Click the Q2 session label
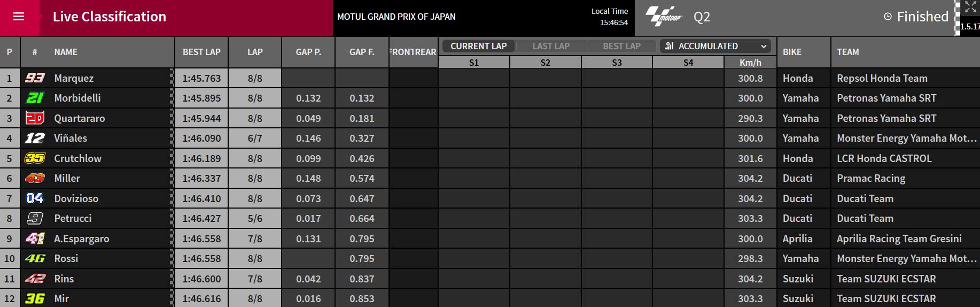The image size is (980, 307). 702,17
